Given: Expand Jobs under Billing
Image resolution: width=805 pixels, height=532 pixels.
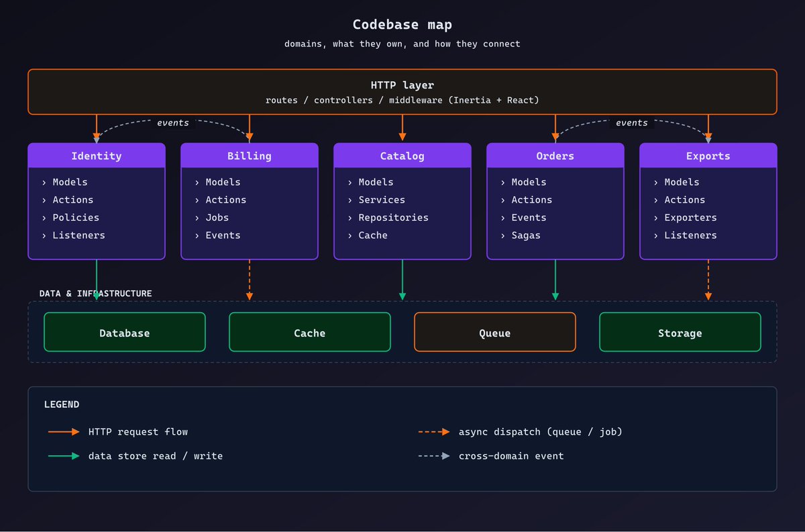Looking at the screenshot, I should (x=211, y=217).
